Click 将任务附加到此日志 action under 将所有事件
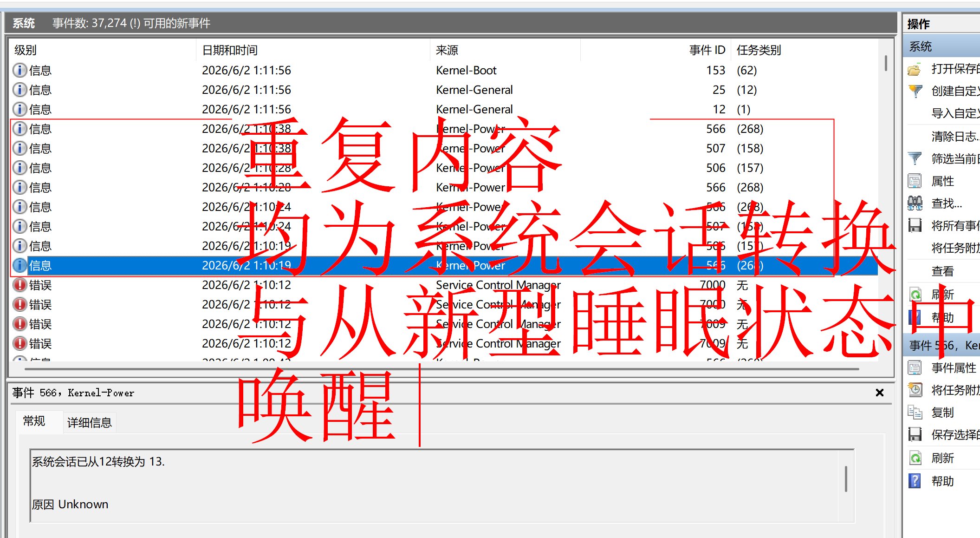980x538 pixels. (x=955, y=248)
